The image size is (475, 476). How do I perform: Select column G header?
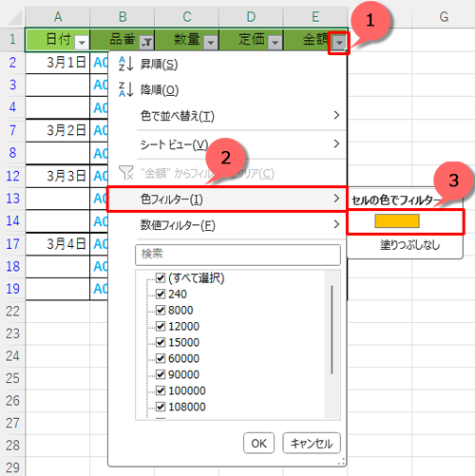click(444, 17)
